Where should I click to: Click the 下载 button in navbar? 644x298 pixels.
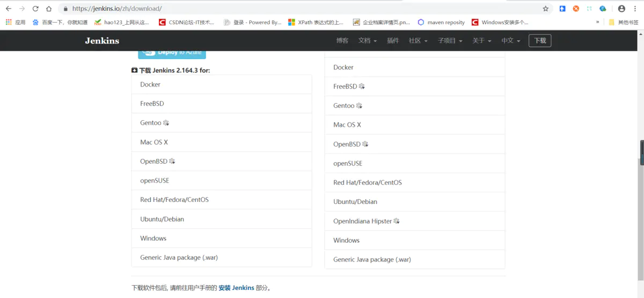pos(540,41)
